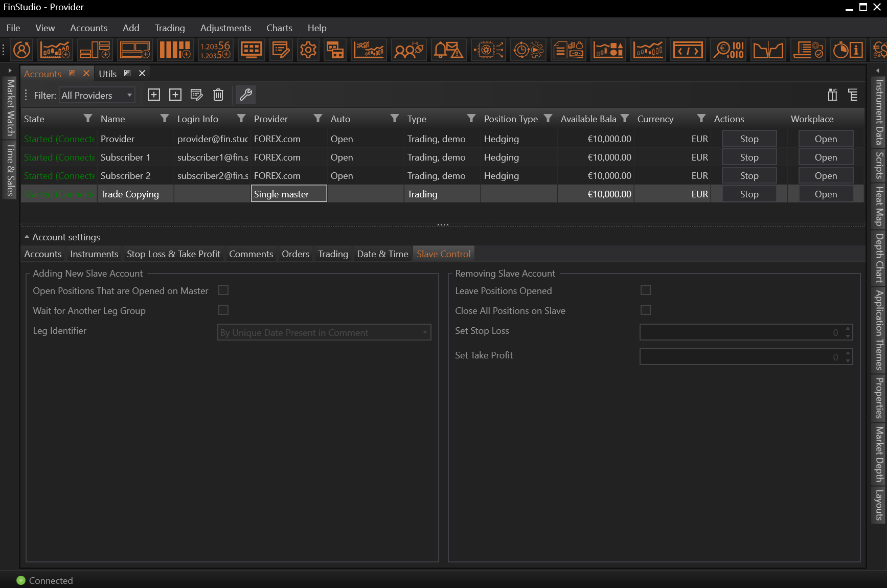The image size is (887, 588).
Task: Switch to the Stop Loss & Take Profit tab
Action: (x=173, y=254)
